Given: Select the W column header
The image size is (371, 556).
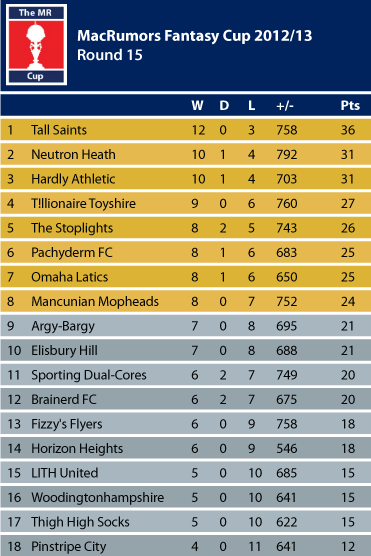Looking at the screenshot, I should point(197,106).
